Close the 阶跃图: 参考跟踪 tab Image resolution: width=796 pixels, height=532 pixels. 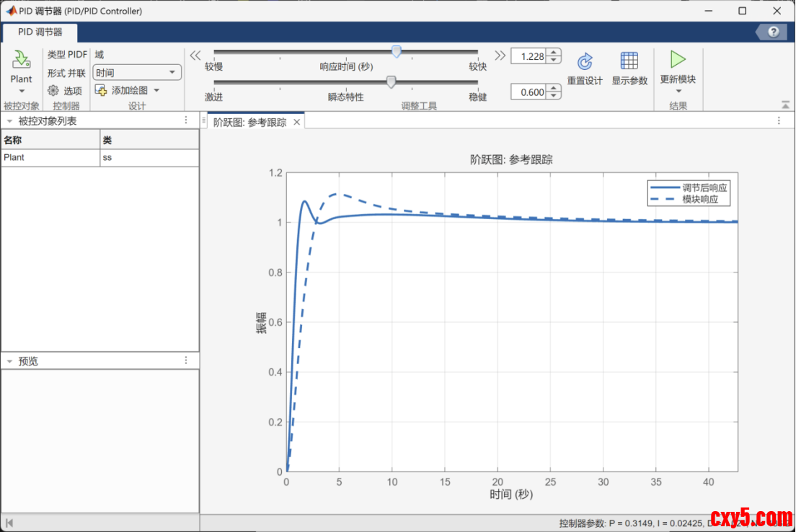[x=296, y=123]
